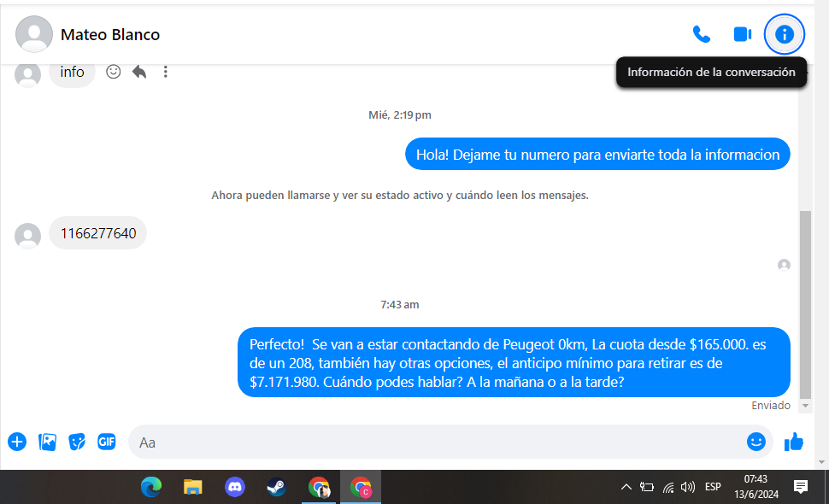
Task: Open the plus menu for more actions
Action: (17, 442)
